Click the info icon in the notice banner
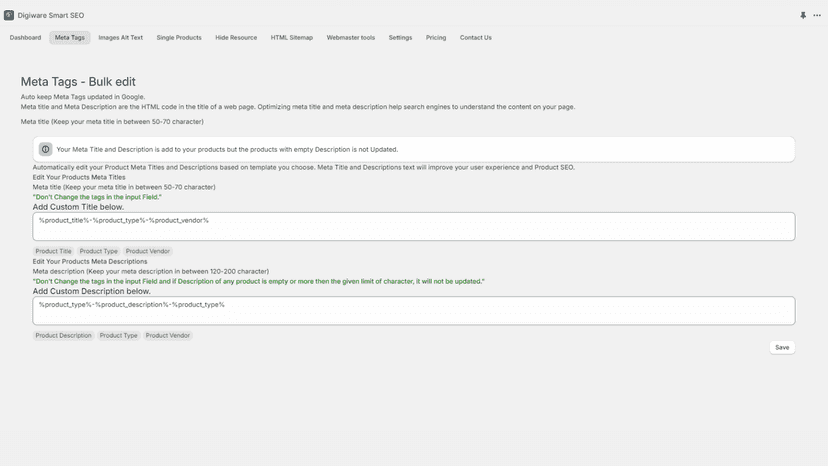 point(45,150)
